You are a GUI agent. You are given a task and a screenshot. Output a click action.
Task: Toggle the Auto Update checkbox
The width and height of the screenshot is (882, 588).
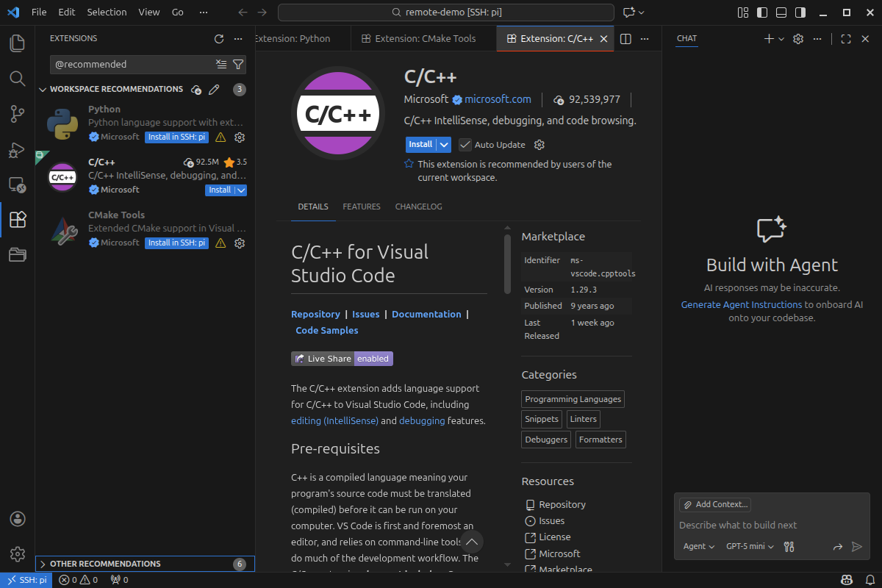tap(465, 145)
